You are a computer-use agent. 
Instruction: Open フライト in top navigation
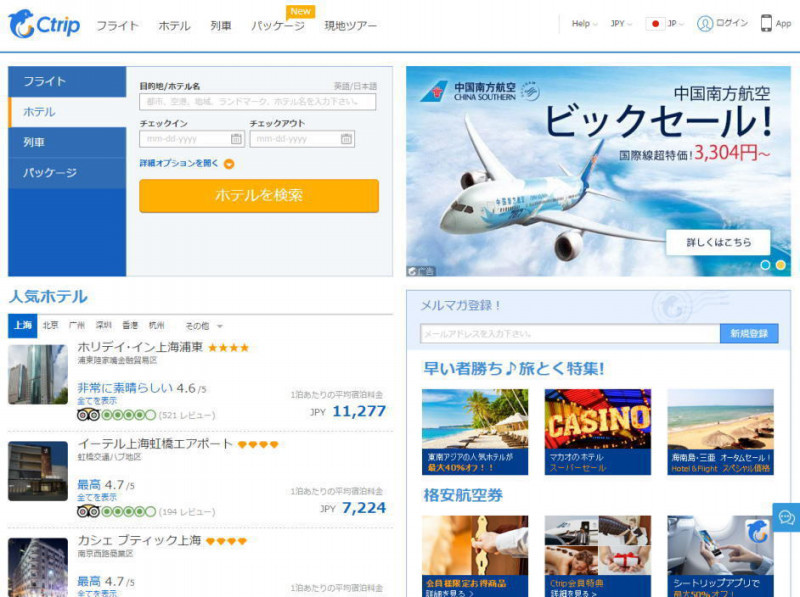(x=117, y=26)
